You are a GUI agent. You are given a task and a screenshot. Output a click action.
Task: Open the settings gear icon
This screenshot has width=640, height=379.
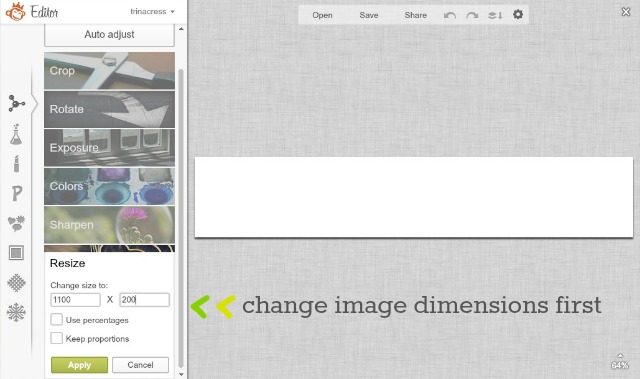518,15
